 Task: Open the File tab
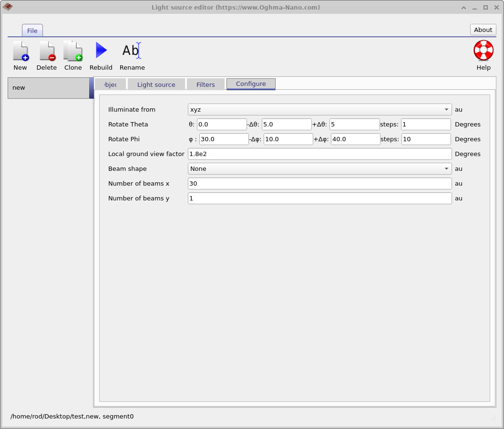click(x=32, y=30)
